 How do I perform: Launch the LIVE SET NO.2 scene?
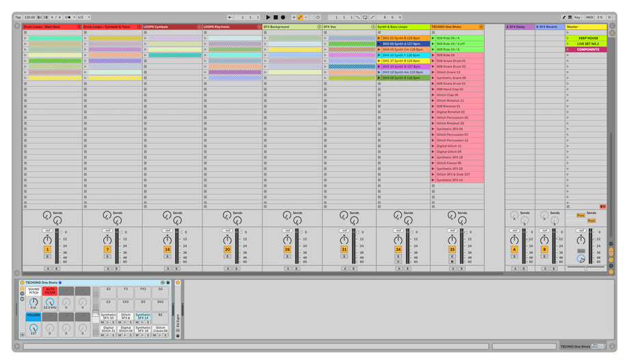pyautogui.click(x=567, y=44)
